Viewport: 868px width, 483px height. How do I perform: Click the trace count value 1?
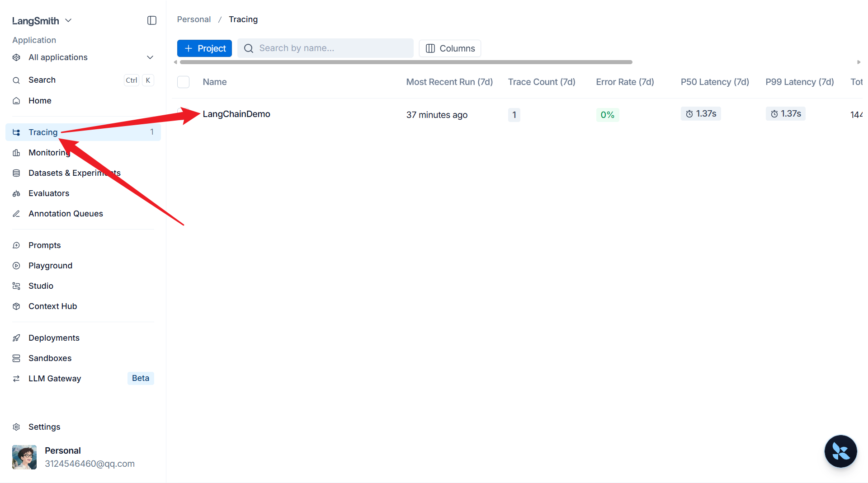click(514, 115)
